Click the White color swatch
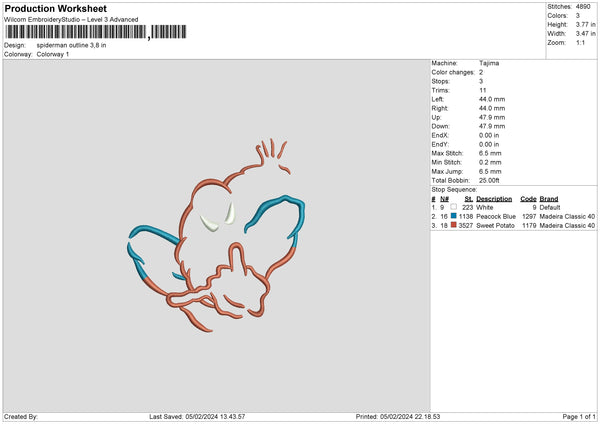Image resolution: width=600 pixels, height=424 pixels. (x=453, y=207)
